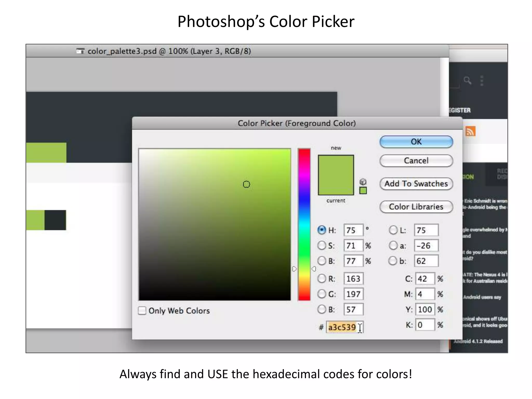
Task: Open Color Libraries
Action: tap(416, 207)
